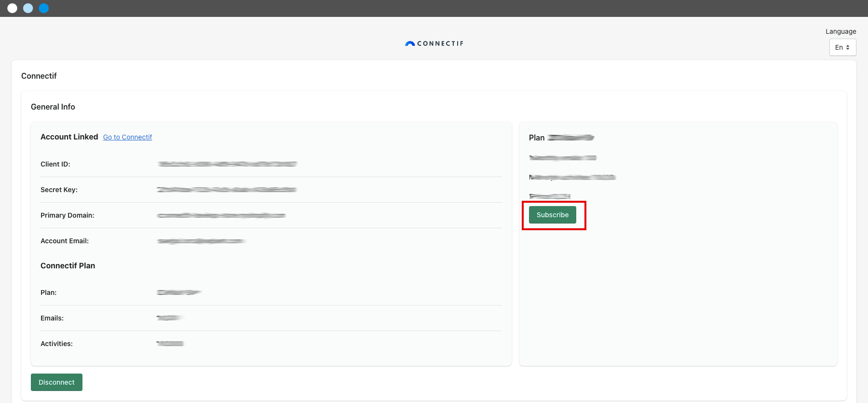Click the Activities: label
The image size is (868, 403).
pyautogui.click(x=56, y=344)
